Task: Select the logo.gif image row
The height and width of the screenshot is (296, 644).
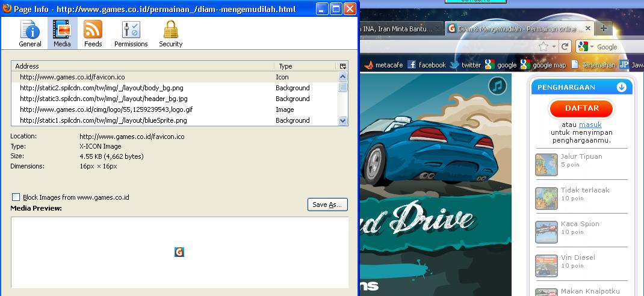Action: pyautogui.click(x=175, y=109)
